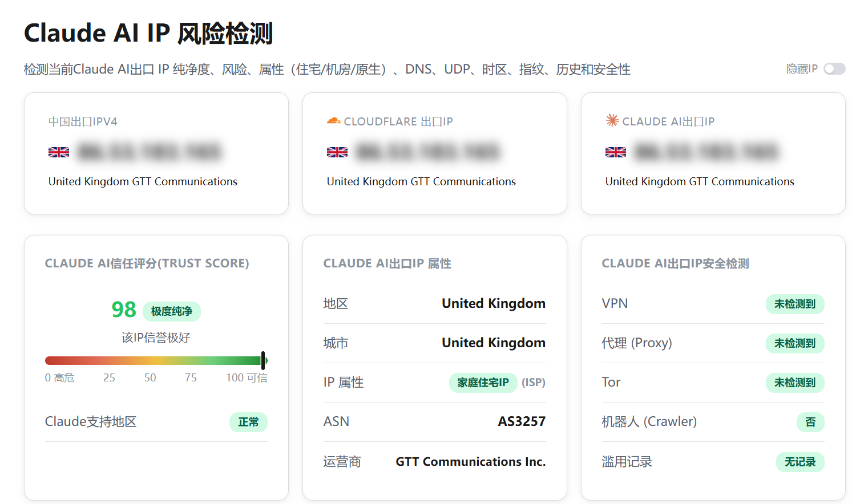The width and height of the screenshot is (856, 504).
Task: Click the 地区 value United Kingdom
Action: [494, 303]
